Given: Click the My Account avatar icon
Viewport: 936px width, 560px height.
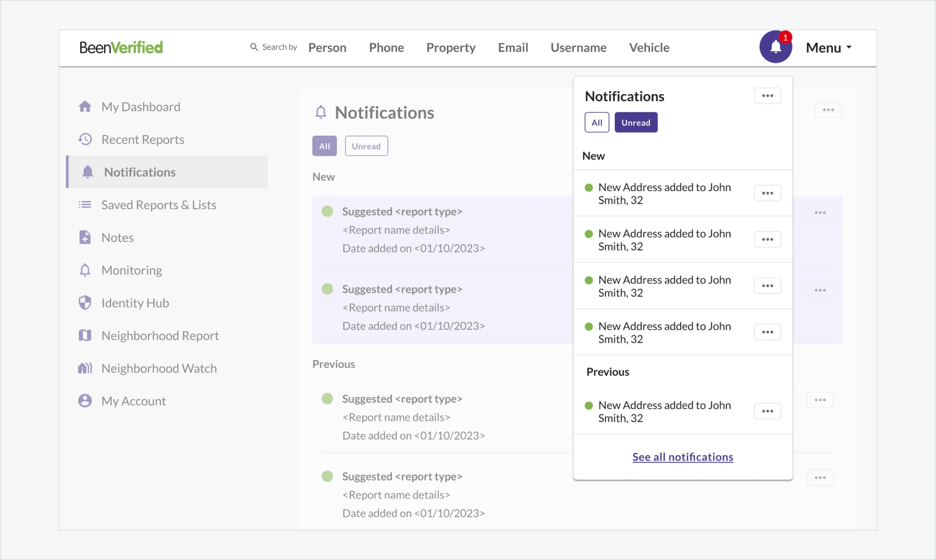Looking at the screenshot, I should 85,401.
